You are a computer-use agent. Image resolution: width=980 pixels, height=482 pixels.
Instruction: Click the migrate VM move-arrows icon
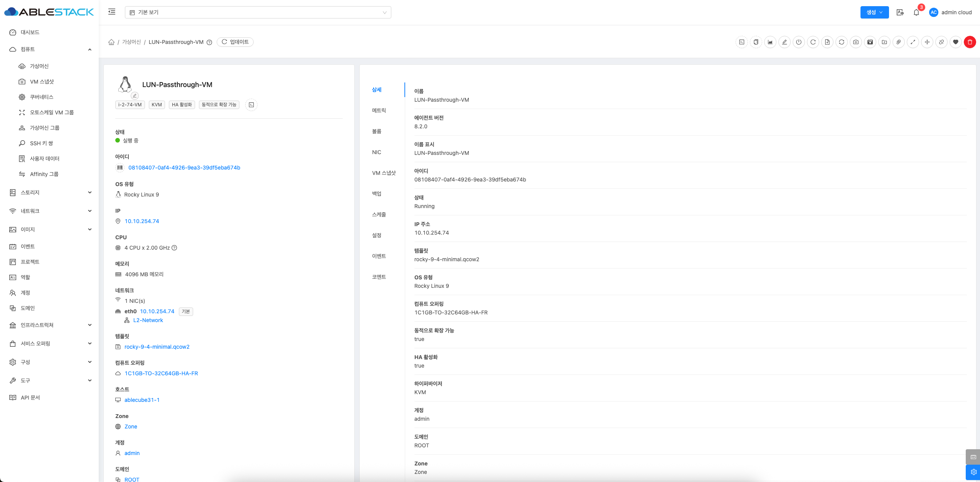927,42
